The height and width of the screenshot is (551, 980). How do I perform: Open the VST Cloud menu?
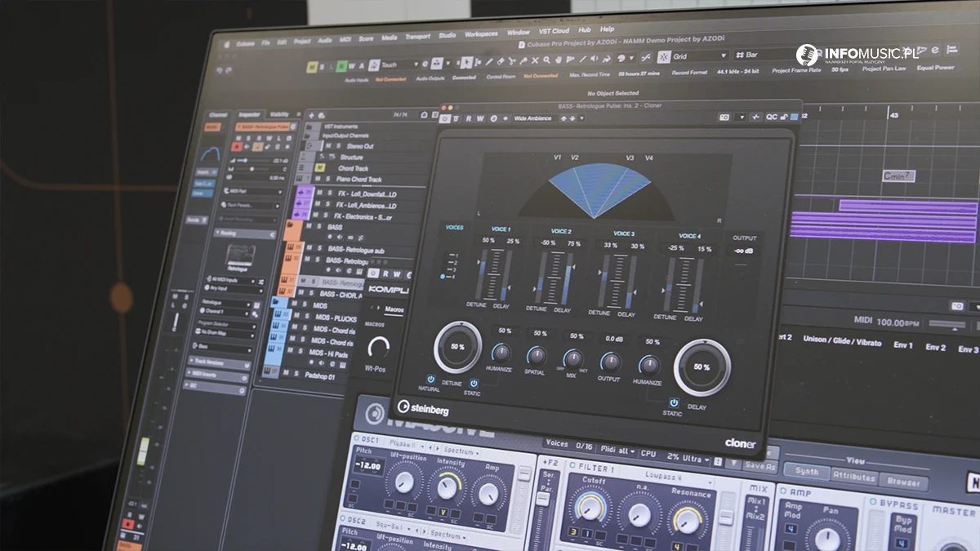pos(554,32)
